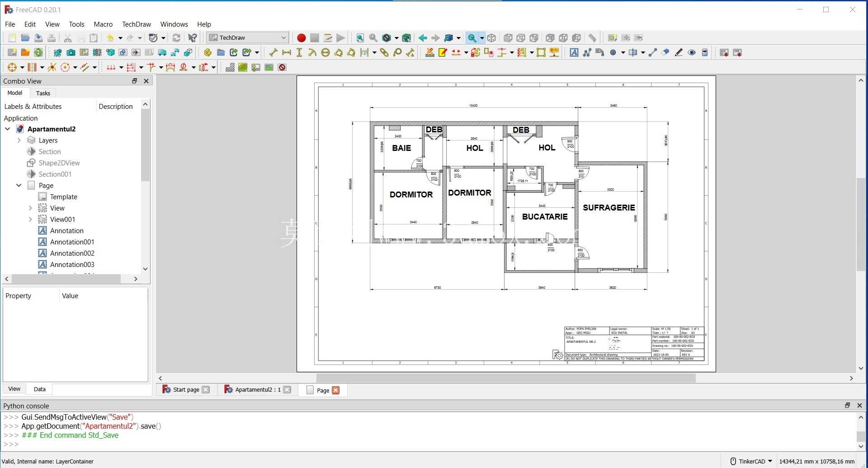Open the TechDraw workbench selector
This screenshot has width=868, height=468.
pos(248,38)
